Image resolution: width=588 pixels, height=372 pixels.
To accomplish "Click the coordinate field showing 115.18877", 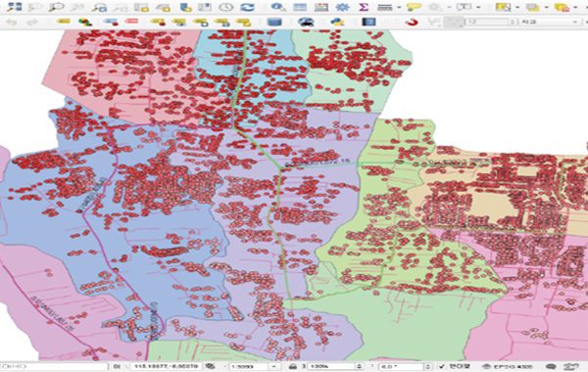I will (166, 366).
